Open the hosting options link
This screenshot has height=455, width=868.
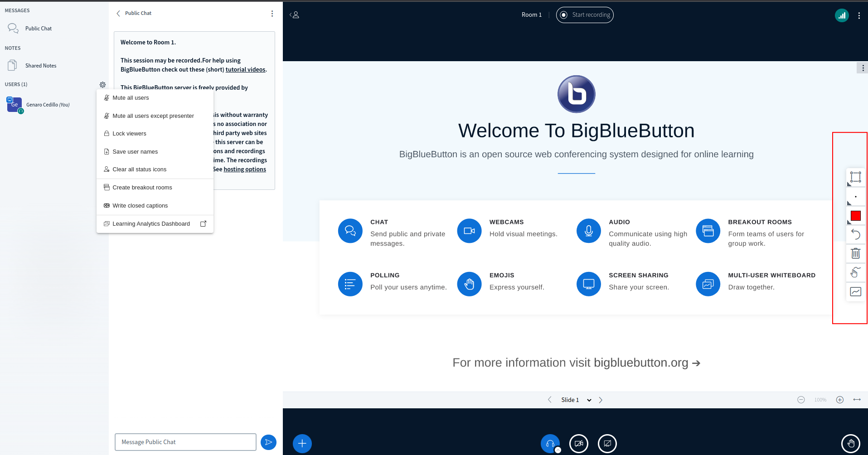pos(245,169)
